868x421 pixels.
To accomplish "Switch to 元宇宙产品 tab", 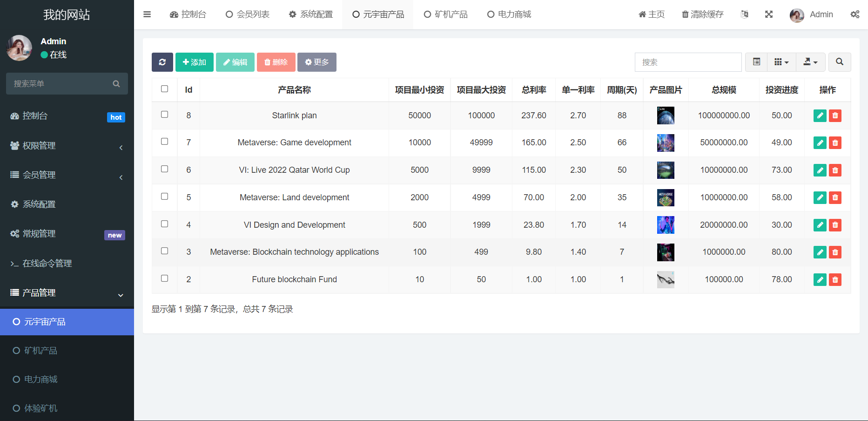I will (378, 14).
